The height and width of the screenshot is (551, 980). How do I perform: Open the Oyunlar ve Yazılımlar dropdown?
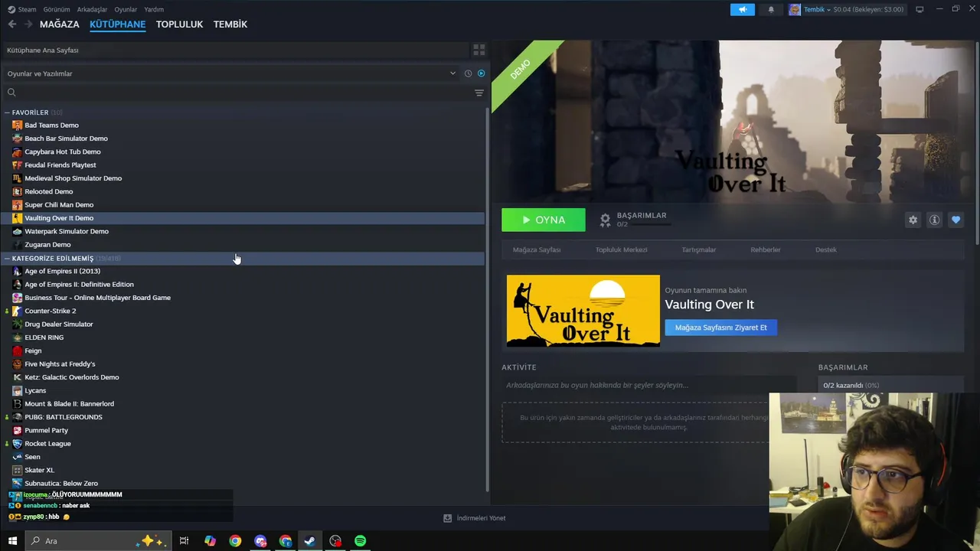[x=231, y=73]
